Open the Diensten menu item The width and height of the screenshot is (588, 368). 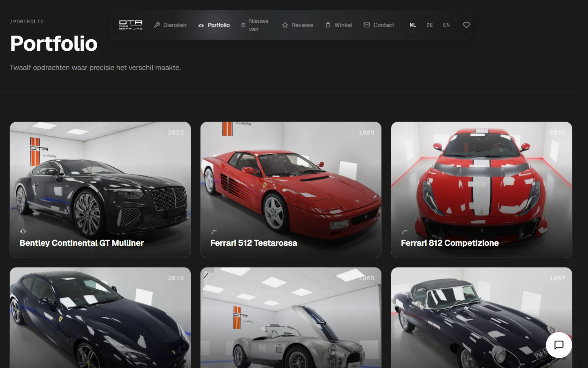(170, 25)
